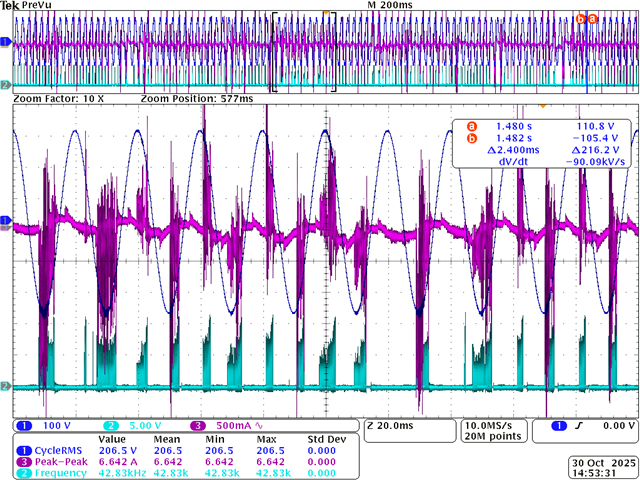Click the Frequency measurement label

[60, 473]
